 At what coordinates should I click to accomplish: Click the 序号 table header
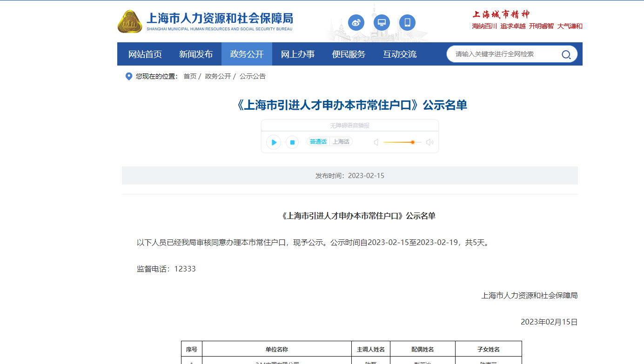click(x=192, y=349)
